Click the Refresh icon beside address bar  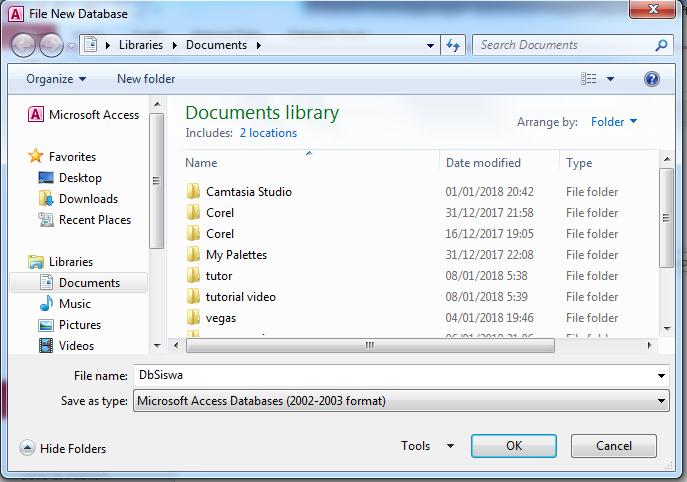(x=453, y=45)
